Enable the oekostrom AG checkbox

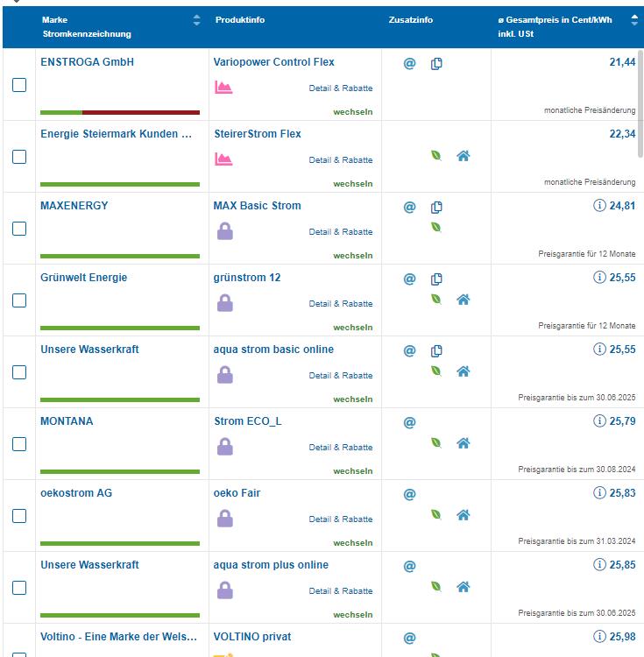pyautogui.click(x=19, y=516)
